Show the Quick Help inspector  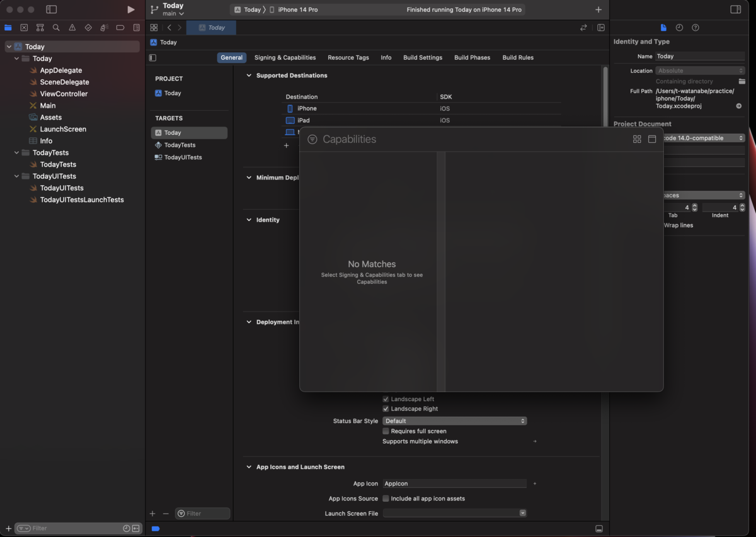pyautogui.click(x=695, y=28)
